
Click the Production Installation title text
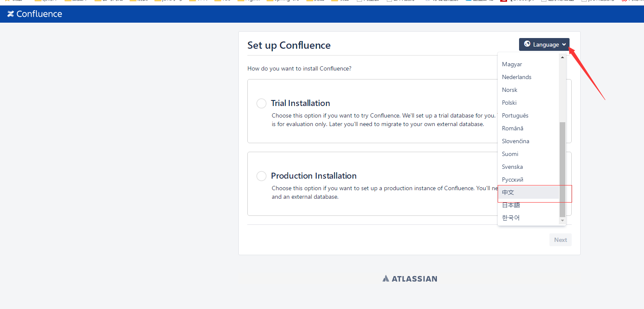314,176
